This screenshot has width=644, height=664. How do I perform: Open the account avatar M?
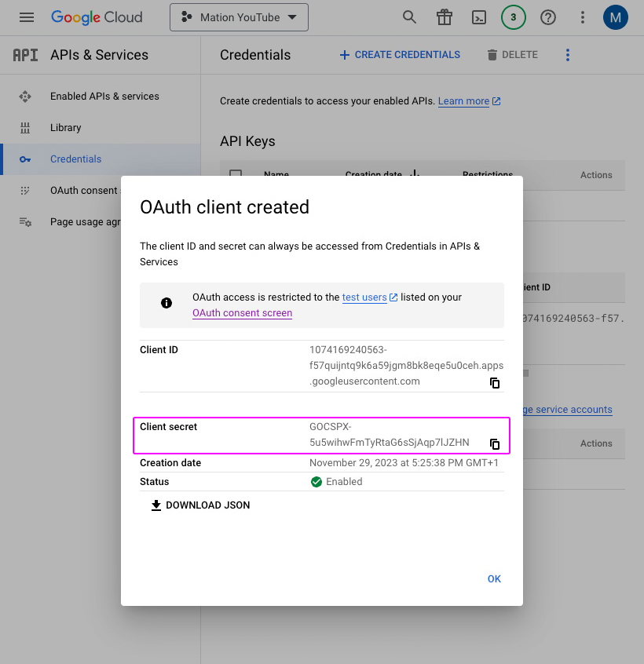(615, 17)
